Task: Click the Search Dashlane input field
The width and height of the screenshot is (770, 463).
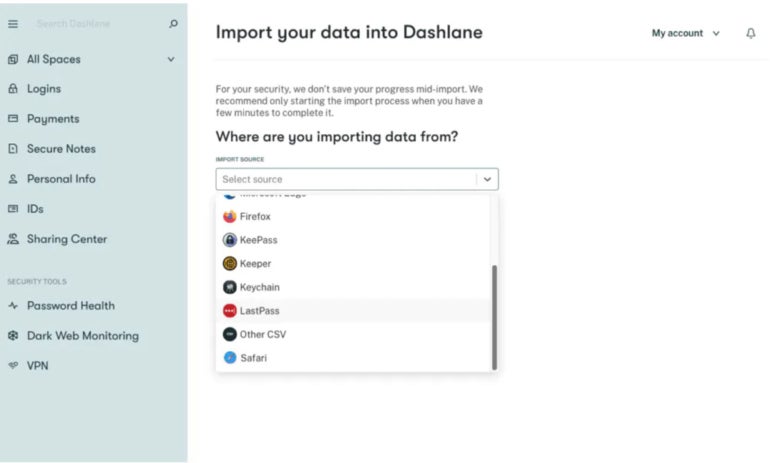Action: (x=95, y=24)
